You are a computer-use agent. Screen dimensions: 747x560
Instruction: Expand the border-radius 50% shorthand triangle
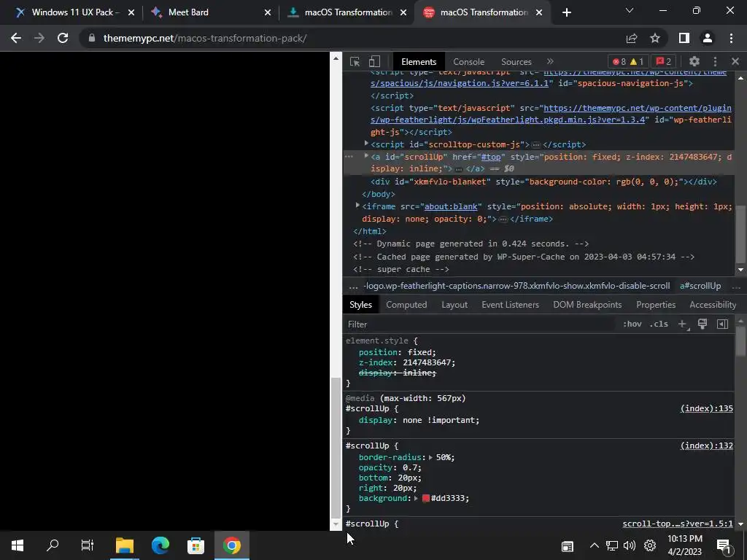tap(430, 457)
